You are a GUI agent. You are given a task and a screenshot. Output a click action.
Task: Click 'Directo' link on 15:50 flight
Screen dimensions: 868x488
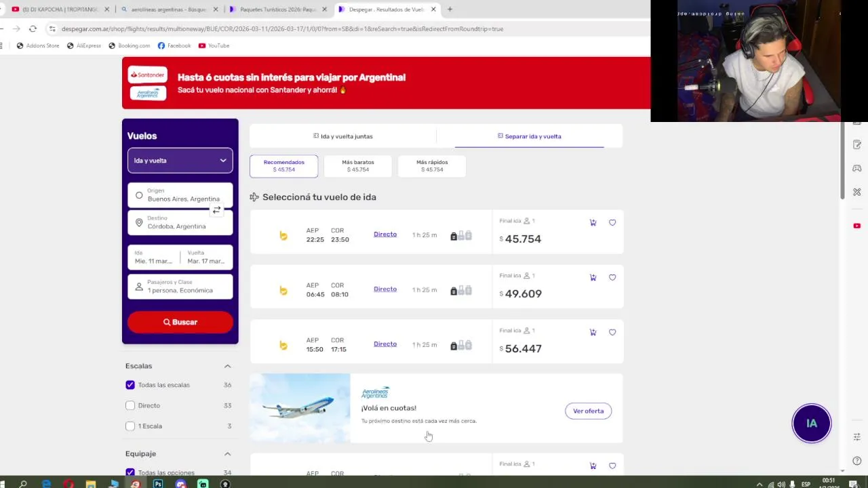(385, 344)
